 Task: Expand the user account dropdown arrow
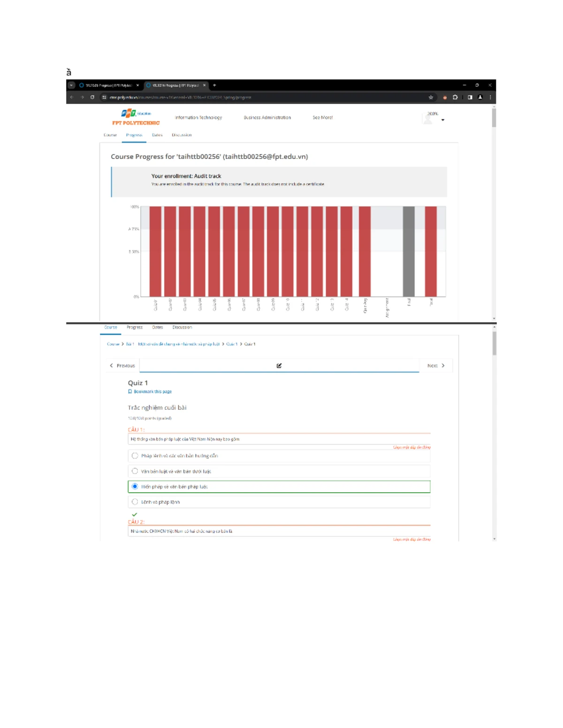click(443, 120)
